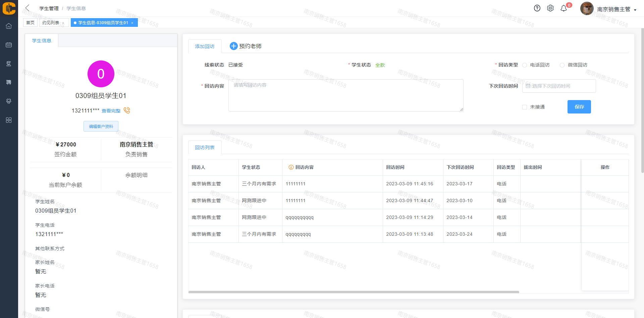This screenshot has height=318, width=644.
Task: Expand the 南京销售主管 user dropdown
Action: (x=616, y=9)
